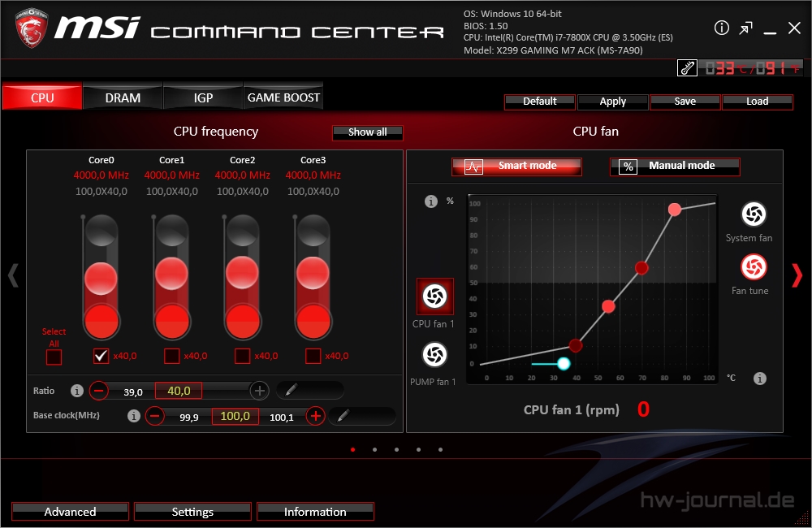Select Ratio value 39,0
812x528 pixels.
click(x=133, y=392)
